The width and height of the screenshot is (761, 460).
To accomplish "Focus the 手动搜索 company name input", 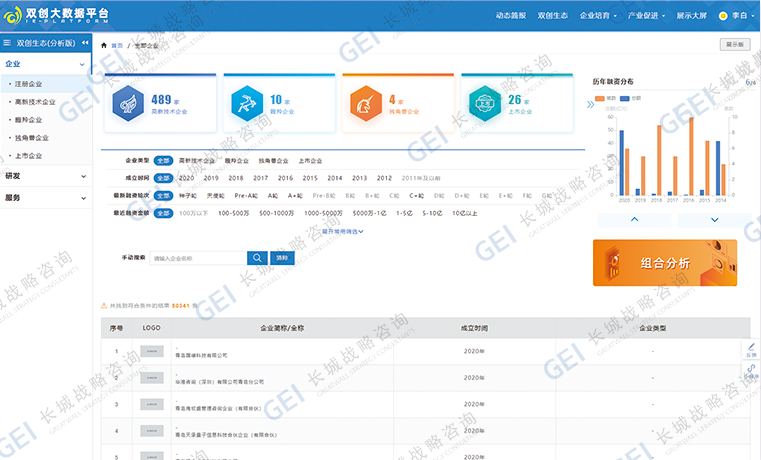I will (x=199, y=258).
